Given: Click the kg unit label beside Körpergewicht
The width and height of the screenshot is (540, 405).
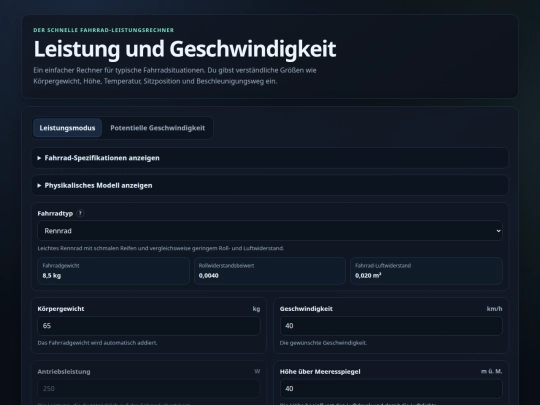Looking at the screenshot, I should click(x=256, y=309).
